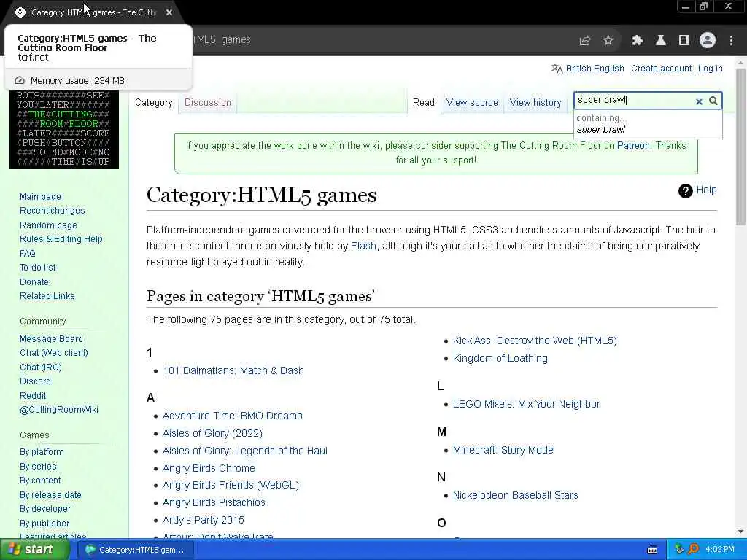Open Kick Ass: Destroy the Web (HTML5)
Screen dimensions: 747x560
point(535,341)
